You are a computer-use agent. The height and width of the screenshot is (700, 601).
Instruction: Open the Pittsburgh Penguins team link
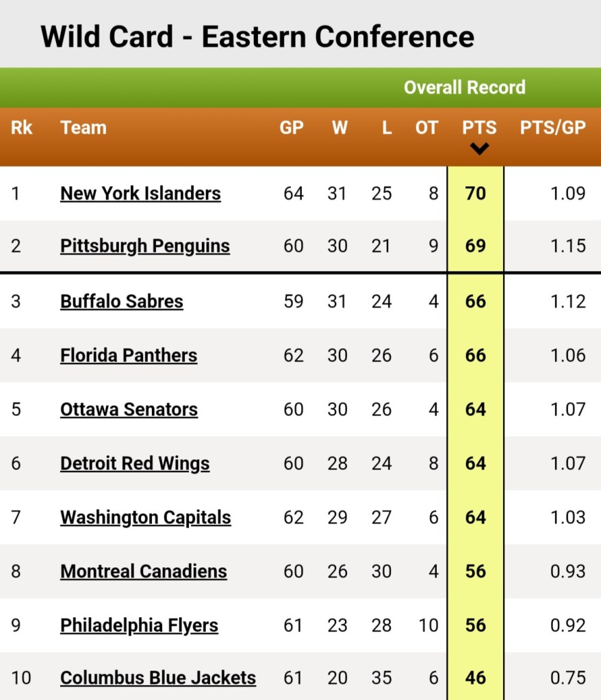click(145, 246)
